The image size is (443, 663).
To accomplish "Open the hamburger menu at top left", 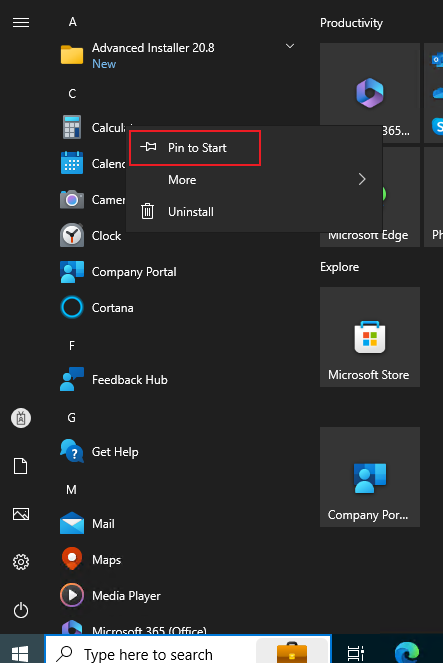I will click(x=21, y=22).
